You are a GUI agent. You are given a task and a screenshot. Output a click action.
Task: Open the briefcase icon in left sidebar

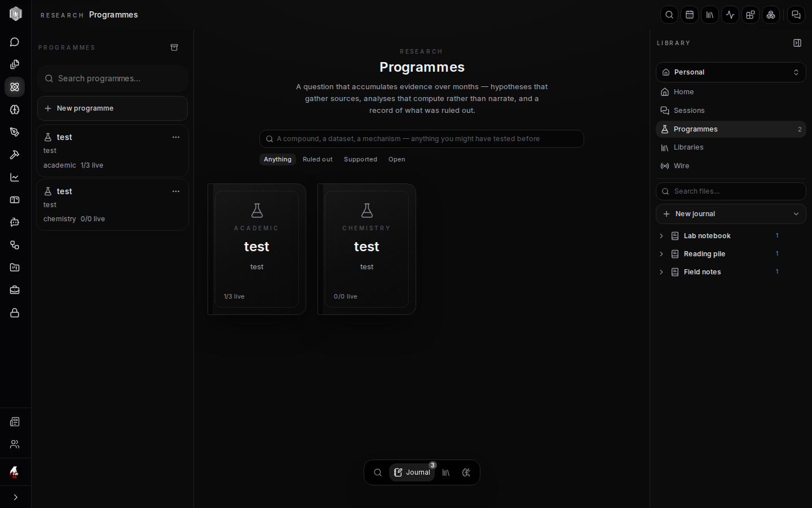(x=15, y=290)
